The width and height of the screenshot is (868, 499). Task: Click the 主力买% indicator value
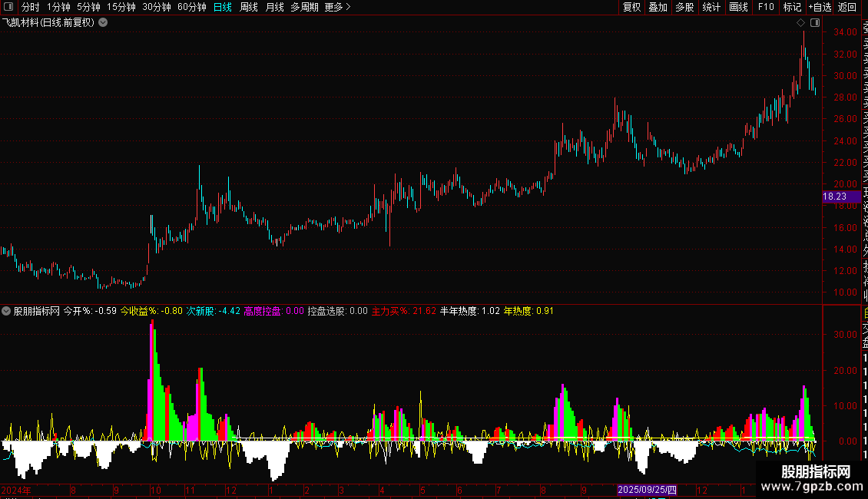tap(403, 311)
